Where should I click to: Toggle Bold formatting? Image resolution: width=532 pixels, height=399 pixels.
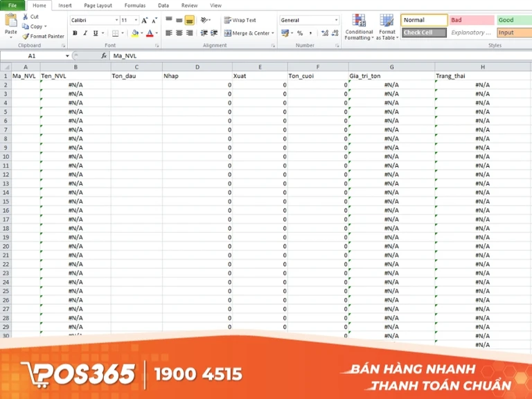(75, 33)
